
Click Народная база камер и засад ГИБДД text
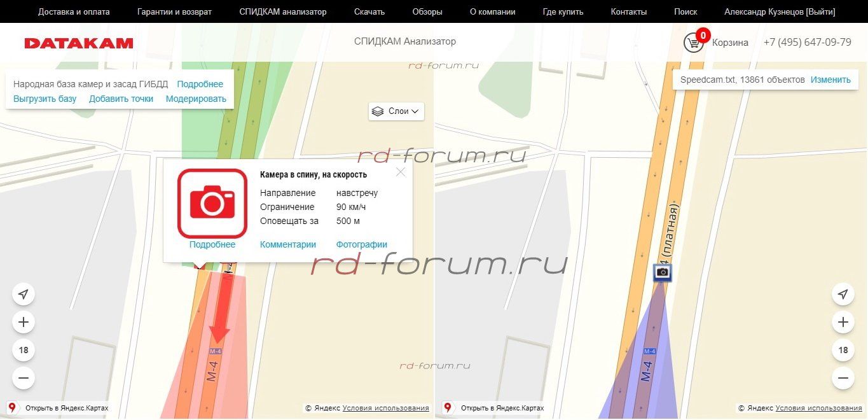pos(91,84)
